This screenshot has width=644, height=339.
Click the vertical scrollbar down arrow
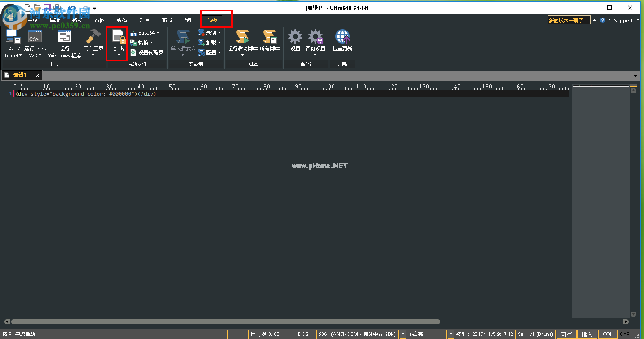(x=633, y=314)
